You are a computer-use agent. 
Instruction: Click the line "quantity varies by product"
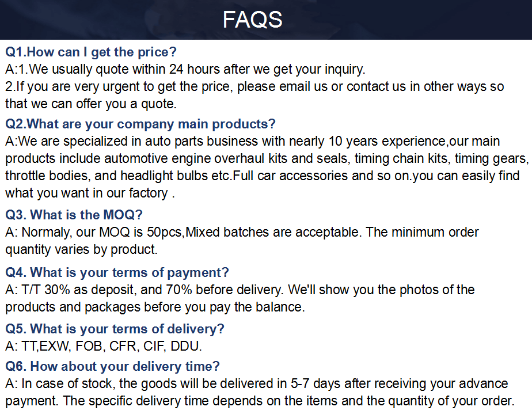tap(81, 250)
